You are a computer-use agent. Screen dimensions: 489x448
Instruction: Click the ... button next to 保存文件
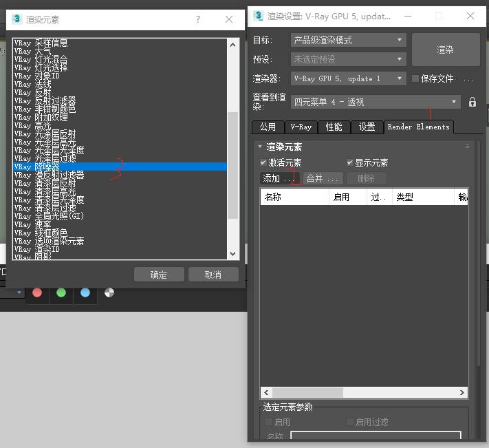(x=468, y=80)
